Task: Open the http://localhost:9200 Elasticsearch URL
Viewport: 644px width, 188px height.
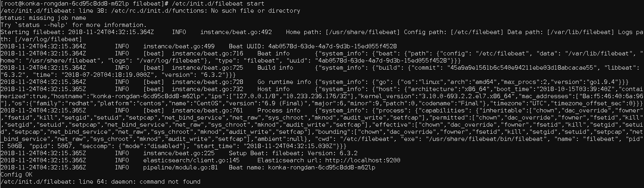Action: click(362, 160)
